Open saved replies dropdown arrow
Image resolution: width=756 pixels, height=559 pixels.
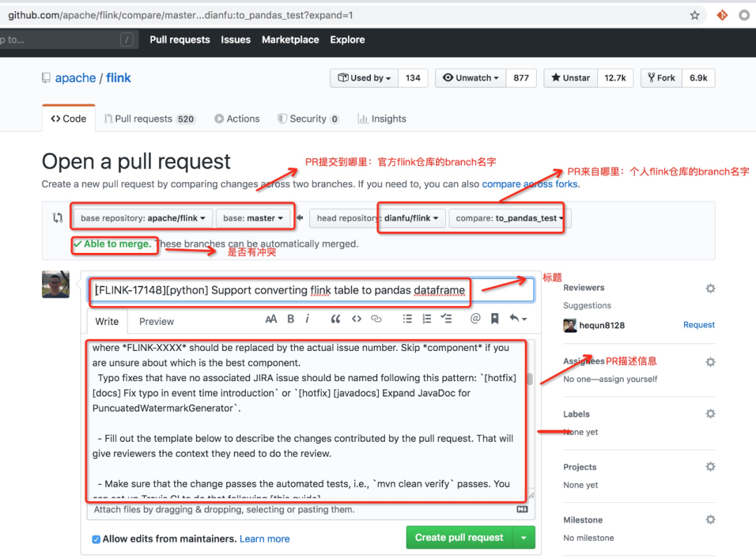518,319
